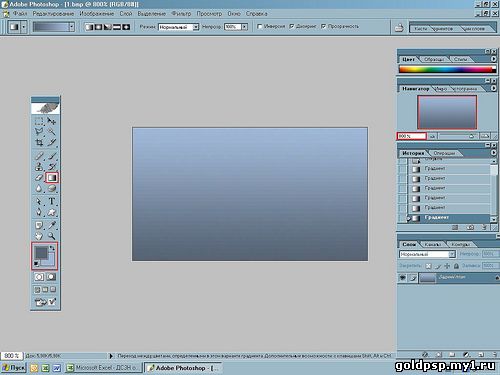Select the Gradient tool in toolbox
The height and width of the screenshot is (375, 500).
tap(52, 178)
